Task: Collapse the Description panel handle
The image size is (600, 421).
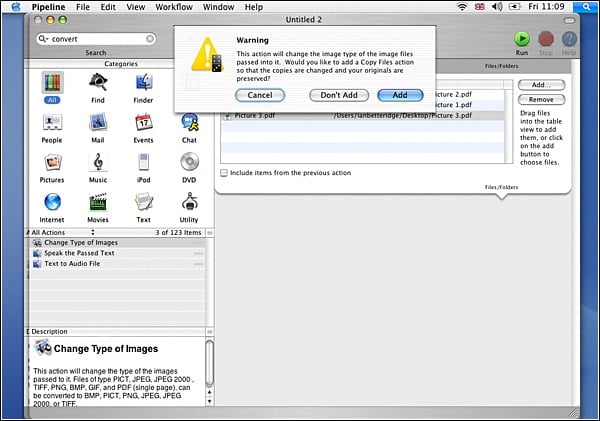Action: pos(210,332)
